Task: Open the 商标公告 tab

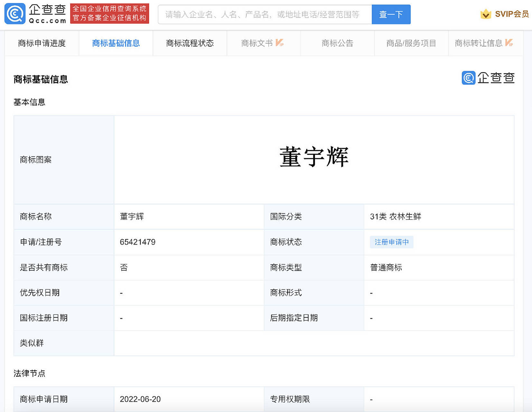Action: [x=337, y=43]
